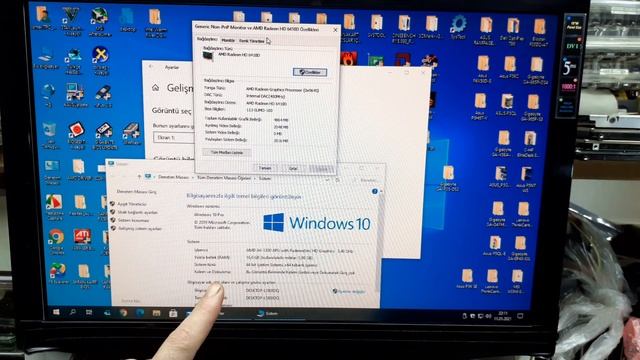This screenshot has height=360, width=640.
Task: Open Chrome from the taskbar
Action: 123,313
